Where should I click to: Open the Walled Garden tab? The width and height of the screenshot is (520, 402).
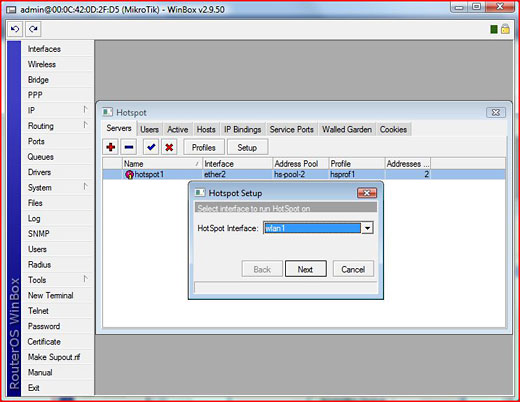click(x=347, y=129)
